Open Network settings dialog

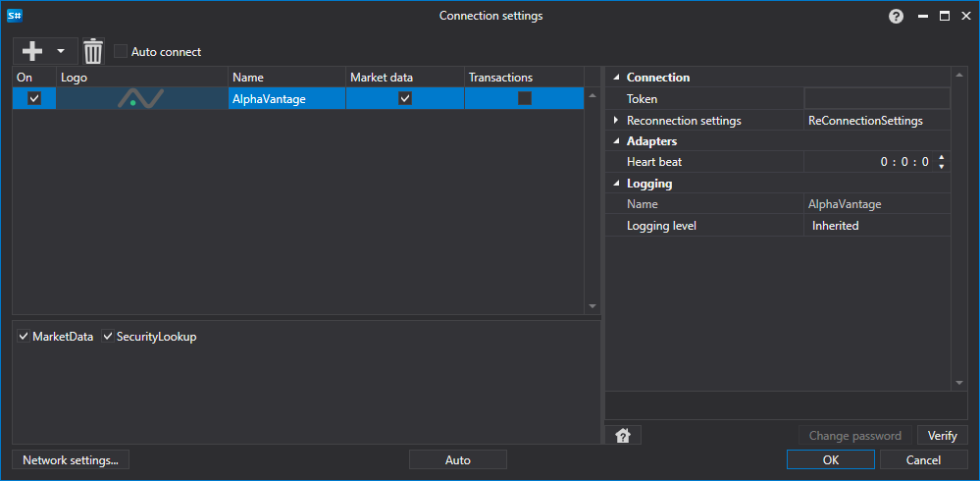[x=71, y=459]
